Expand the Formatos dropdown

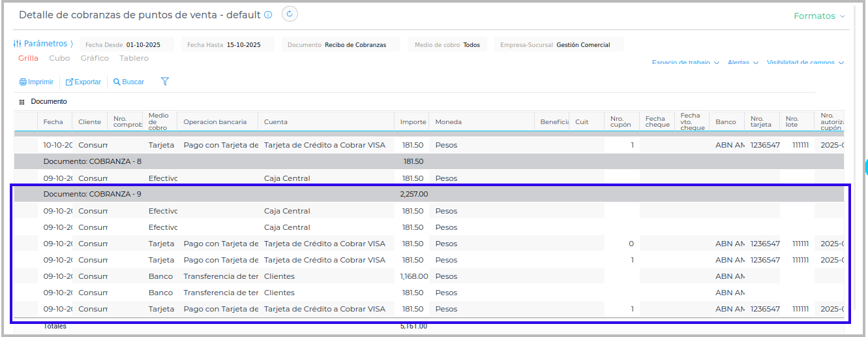[819, 16]
